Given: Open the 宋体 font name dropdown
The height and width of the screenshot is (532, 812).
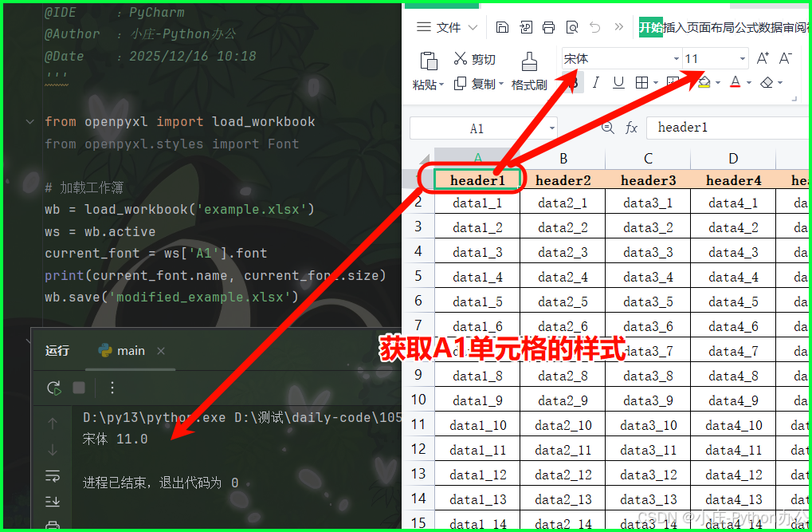Looking at the screenshot, I should tap(676, 58).
